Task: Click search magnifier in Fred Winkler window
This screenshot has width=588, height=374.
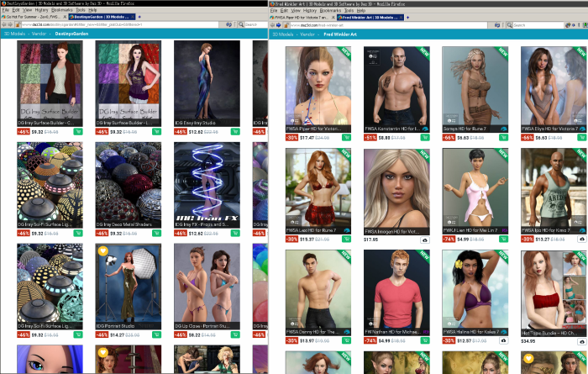Action: (x=509, y=25)
